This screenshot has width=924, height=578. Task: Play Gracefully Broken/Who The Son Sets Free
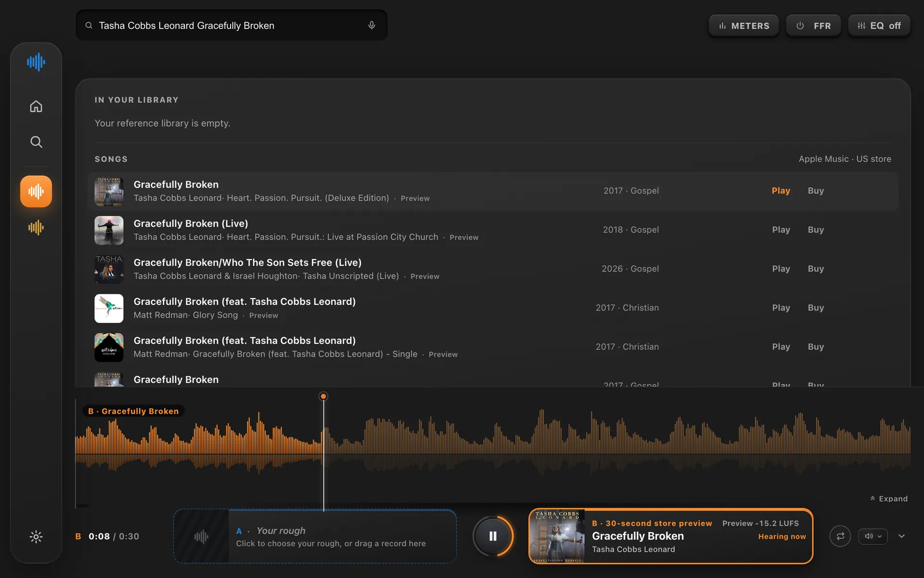(x=781, y=269)
